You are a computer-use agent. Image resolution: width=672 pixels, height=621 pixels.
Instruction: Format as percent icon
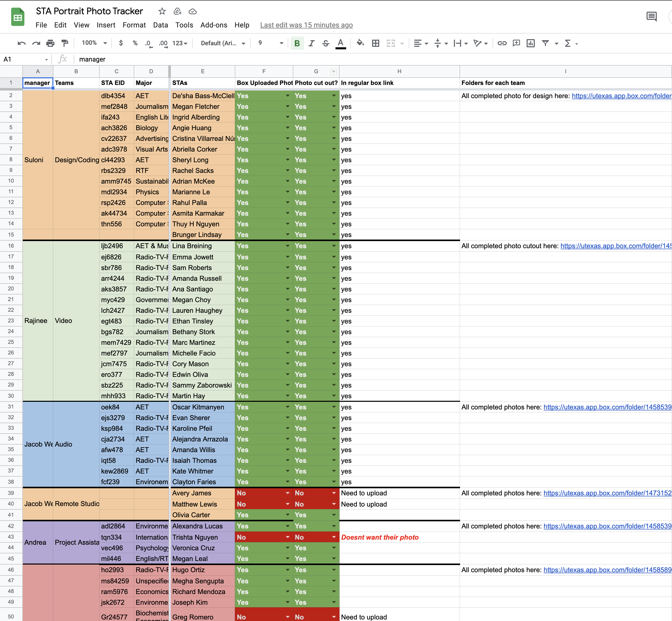coord(135,43)
